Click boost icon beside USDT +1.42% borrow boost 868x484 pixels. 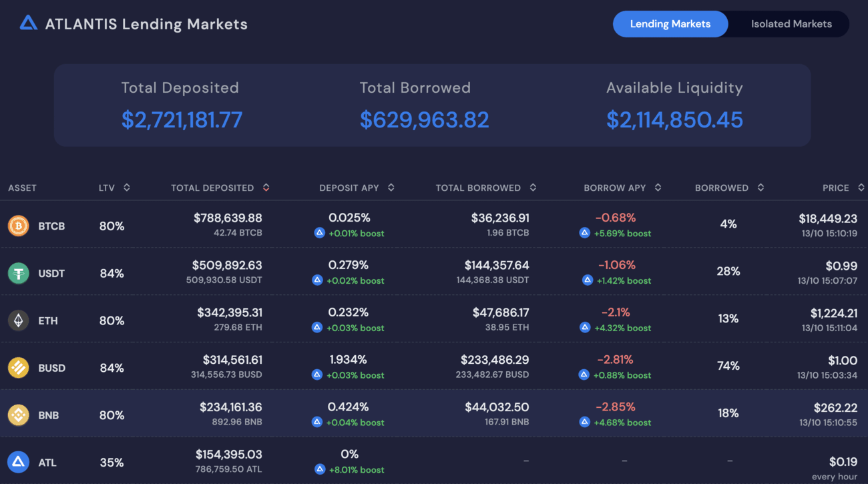587,280
